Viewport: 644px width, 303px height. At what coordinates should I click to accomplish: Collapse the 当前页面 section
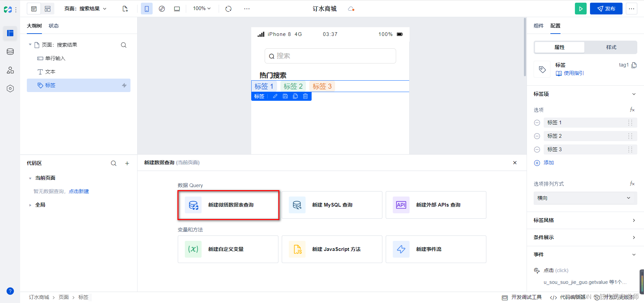30,178
